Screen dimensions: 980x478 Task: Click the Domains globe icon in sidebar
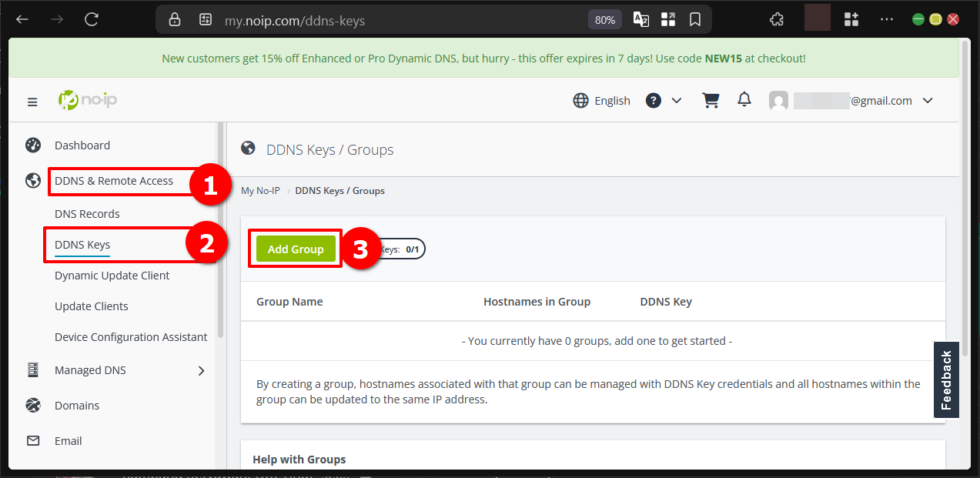pyautogui.click(x=33, y=405)
